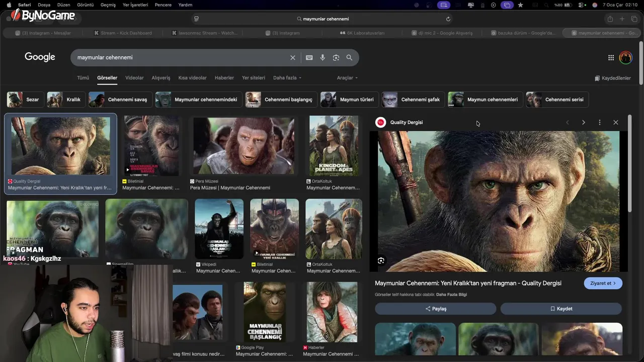Open Safari's Geçmiş menu

pos(108,5)
